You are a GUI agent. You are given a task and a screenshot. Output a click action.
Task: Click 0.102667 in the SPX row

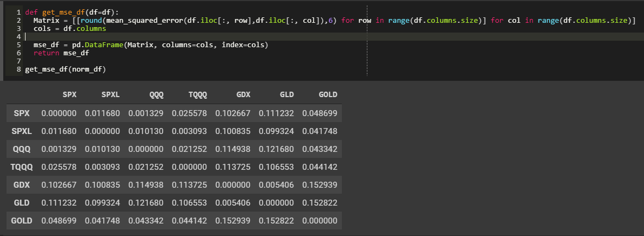tap(233, 113)
